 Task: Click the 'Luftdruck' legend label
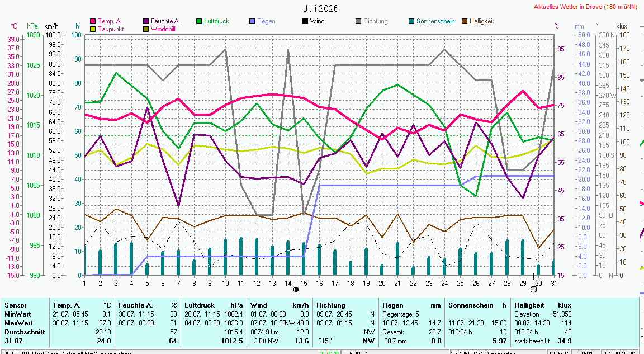[x=216, y=21]
